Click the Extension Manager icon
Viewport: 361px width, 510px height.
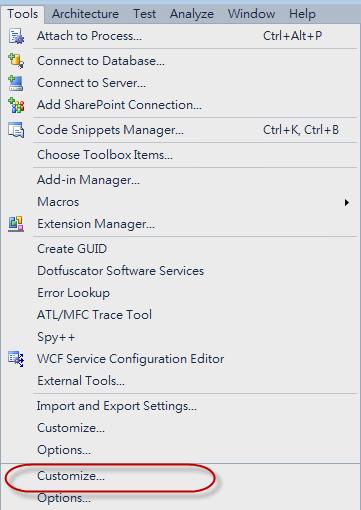(16, 224)
